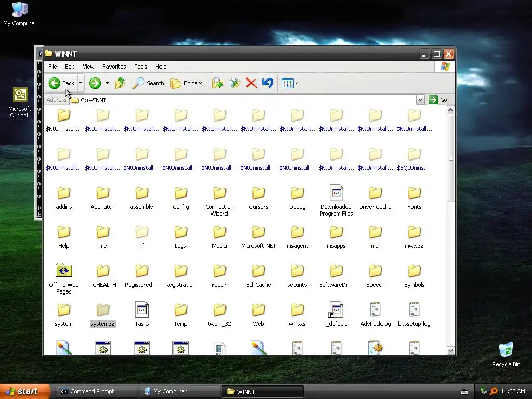Select the Recycle Bin desktop icon
Viewport: 532px width, 399px height.
[506, 355]
